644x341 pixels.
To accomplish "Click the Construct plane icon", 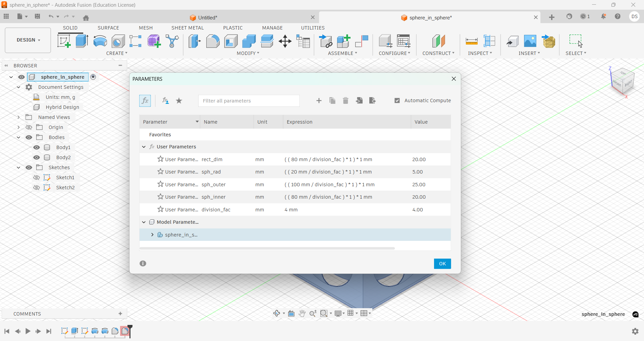I will click(439, 41).
